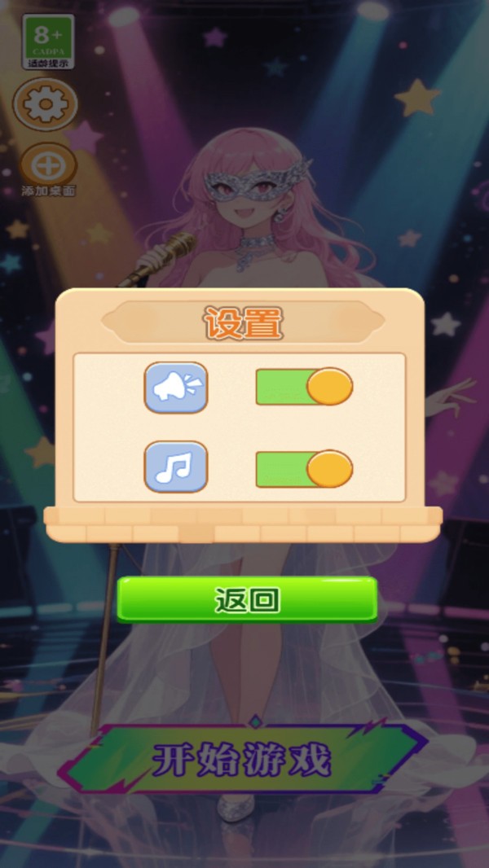Viewport: 489px width, 868px height.
Task: Tap green track beside the megaphone icon
Action: tap(282, 387)
